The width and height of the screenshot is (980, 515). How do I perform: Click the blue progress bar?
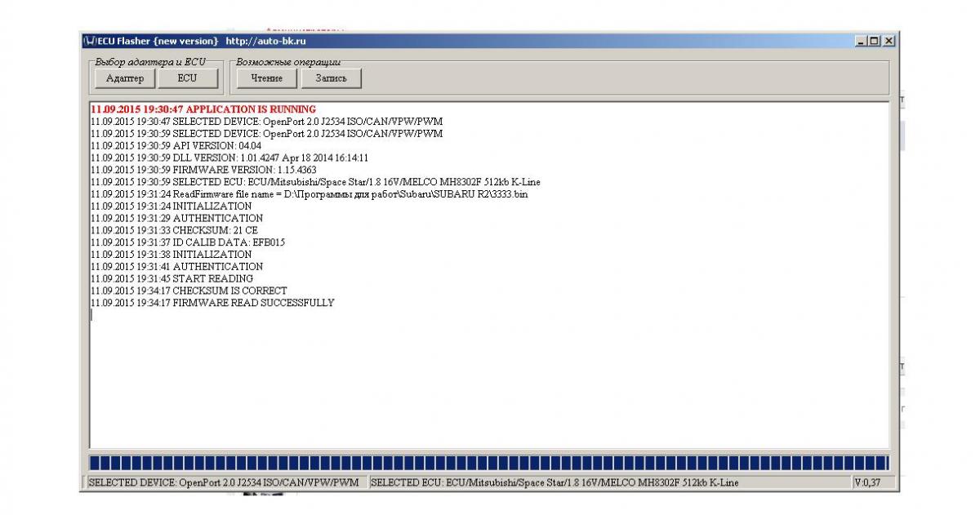[x=489, y=462]
